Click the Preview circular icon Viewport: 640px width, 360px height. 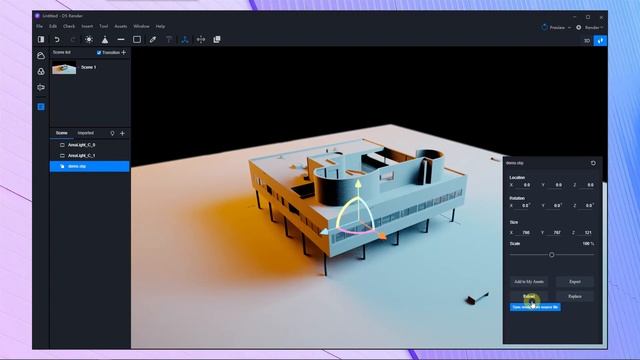pos(544,27)
